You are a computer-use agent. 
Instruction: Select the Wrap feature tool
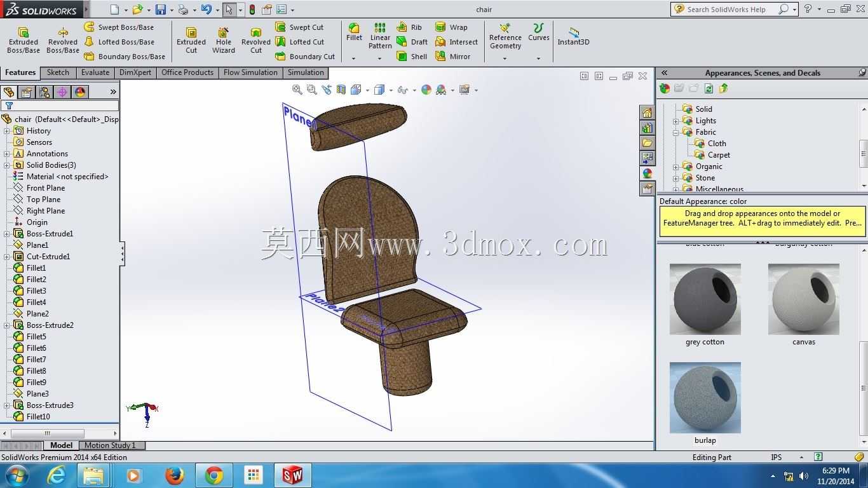[x=451, y=27]
